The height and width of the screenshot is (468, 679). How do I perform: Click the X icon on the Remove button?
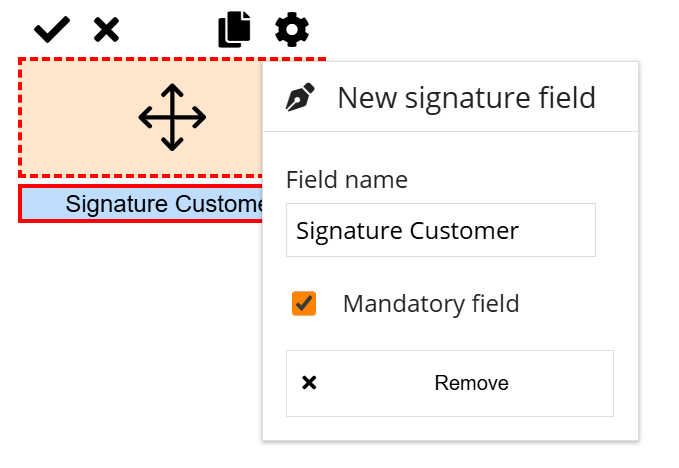pyautogui.click(x=309, y=383)
